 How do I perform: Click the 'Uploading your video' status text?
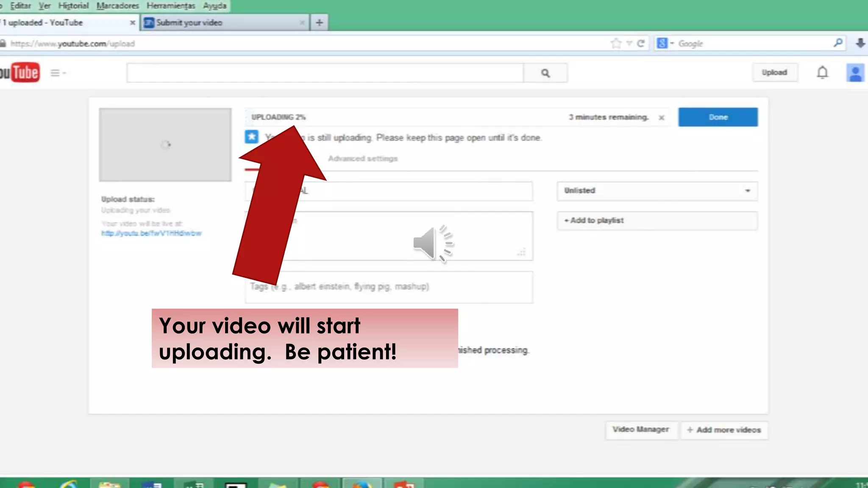(136, 210)
